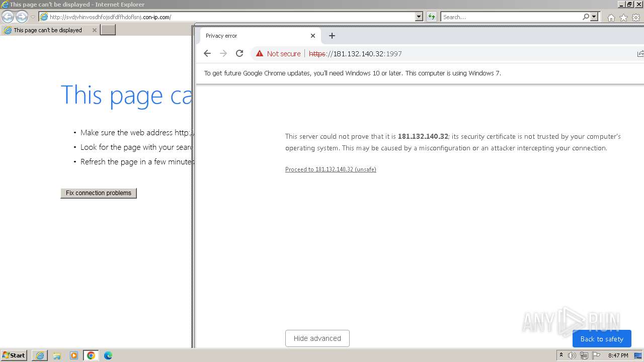Open Windows Media Player from taskbar

pyautogui.click(x=74, y=355)
